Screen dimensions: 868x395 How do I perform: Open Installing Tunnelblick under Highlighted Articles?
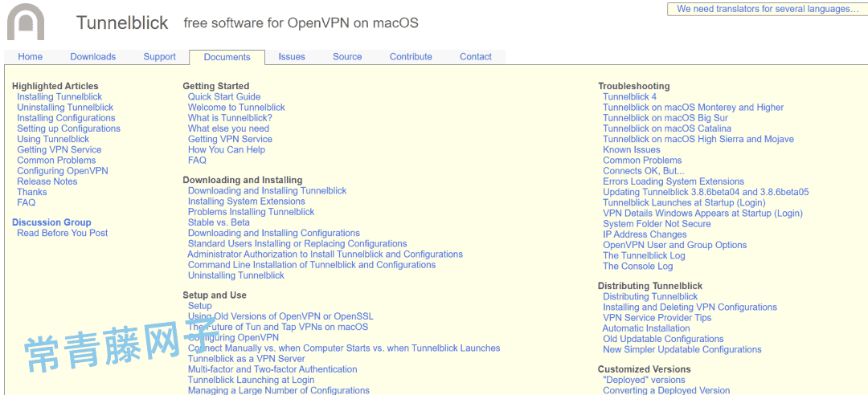59,97
